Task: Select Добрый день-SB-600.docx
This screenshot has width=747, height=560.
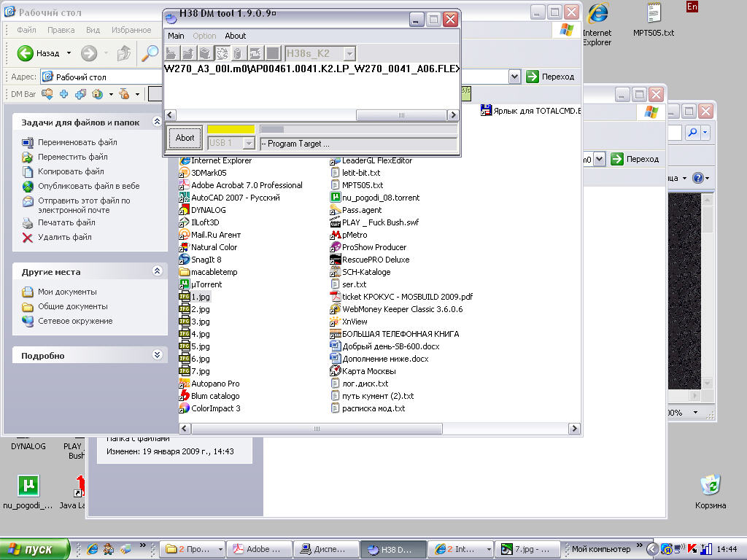Action: point(391,346)
